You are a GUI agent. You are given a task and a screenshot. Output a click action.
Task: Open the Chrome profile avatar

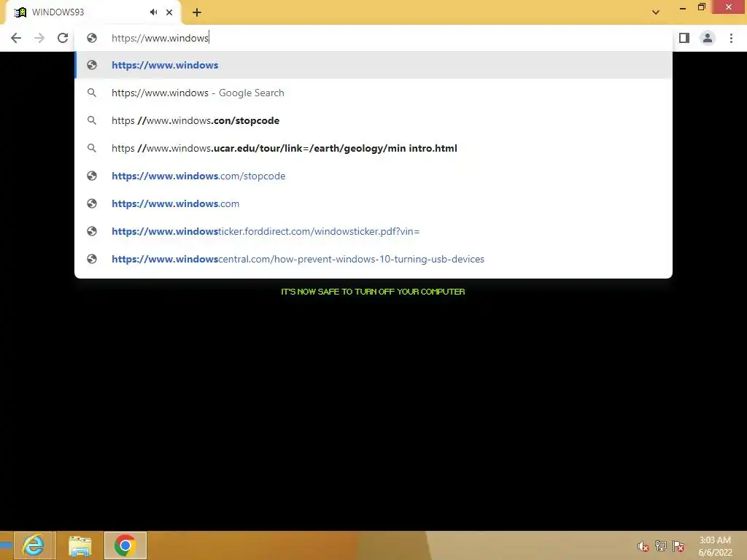coord(708,38)
